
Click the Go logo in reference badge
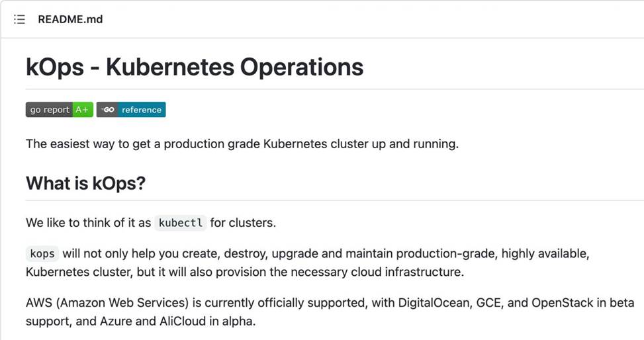108,110
